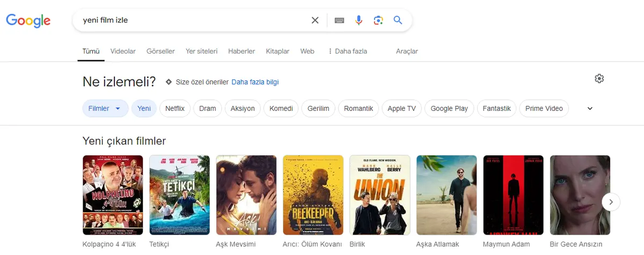This screenshot has width=644, height=255.
Task: Toggle the Google Play filter chip
Action: 449,108
